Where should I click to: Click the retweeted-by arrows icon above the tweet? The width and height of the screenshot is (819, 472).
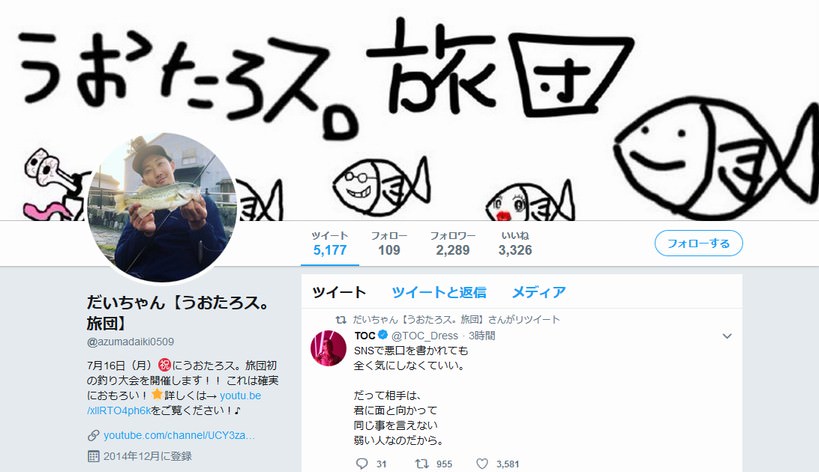tap(341, 320)
